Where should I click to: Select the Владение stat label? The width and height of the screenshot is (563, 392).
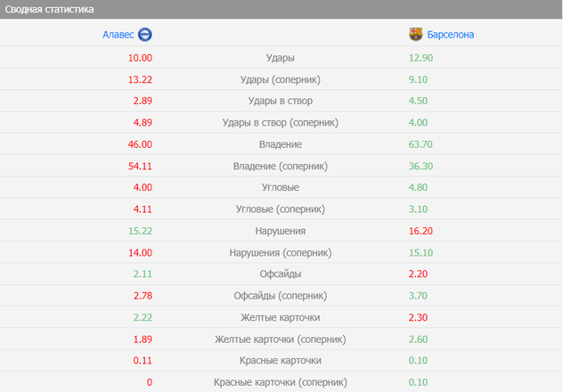(x=281, y=144)
